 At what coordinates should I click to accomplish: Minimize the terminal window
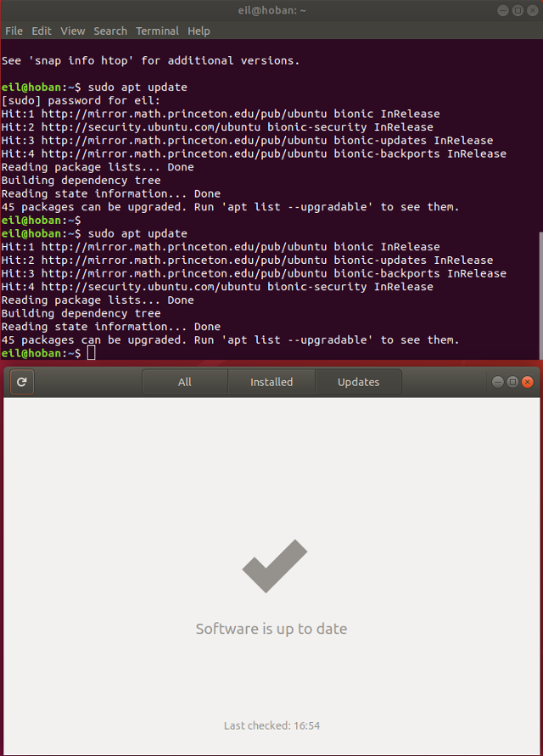tap(503, 10)
